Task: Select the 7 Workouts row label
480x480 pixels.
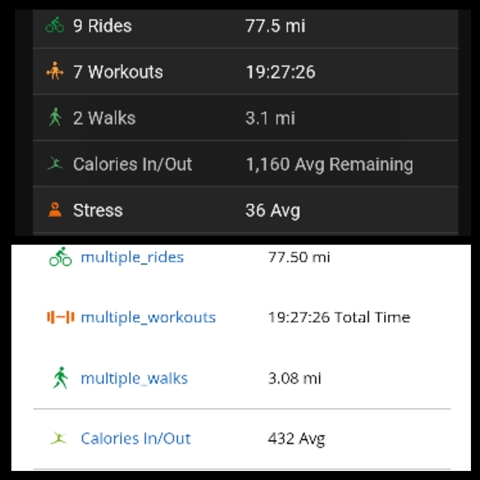Action: pos(118,72)
